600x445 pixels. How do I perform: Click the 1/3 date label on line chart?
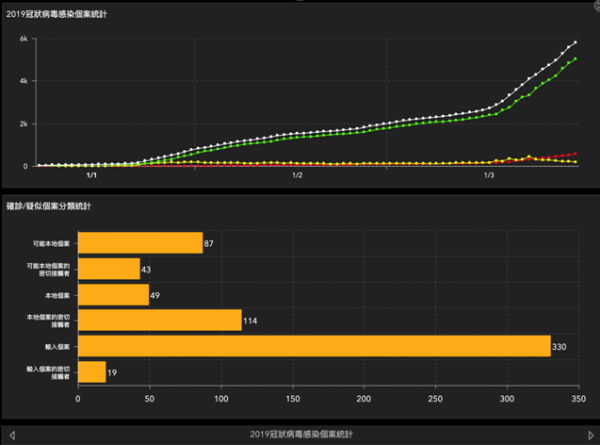point(489,175)
